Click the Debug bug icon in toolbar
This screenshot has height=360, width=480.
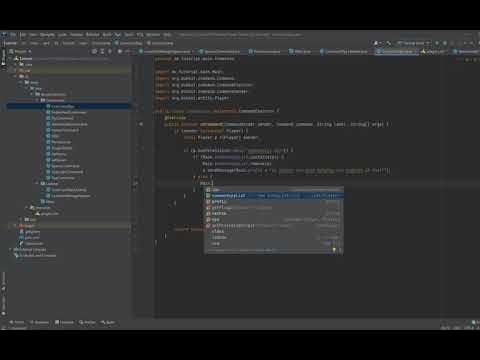(x=445, y=43)
